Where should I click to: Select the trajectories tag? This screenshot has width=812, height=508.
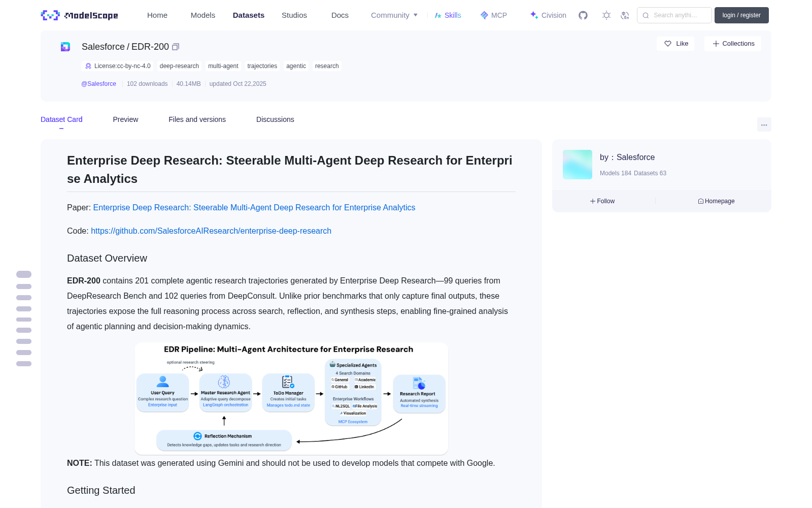click(x=262, y=66)
